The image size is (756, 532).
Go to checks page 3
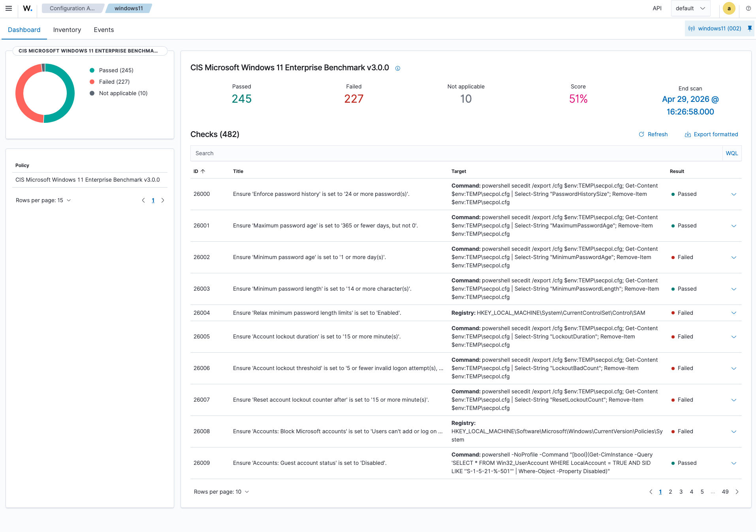click(x=681, y=492)
